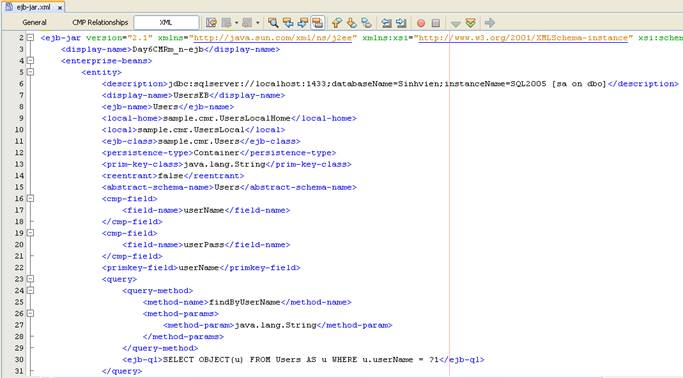
Task: Click the method-name findByUserName text
Action: point(244,302)
